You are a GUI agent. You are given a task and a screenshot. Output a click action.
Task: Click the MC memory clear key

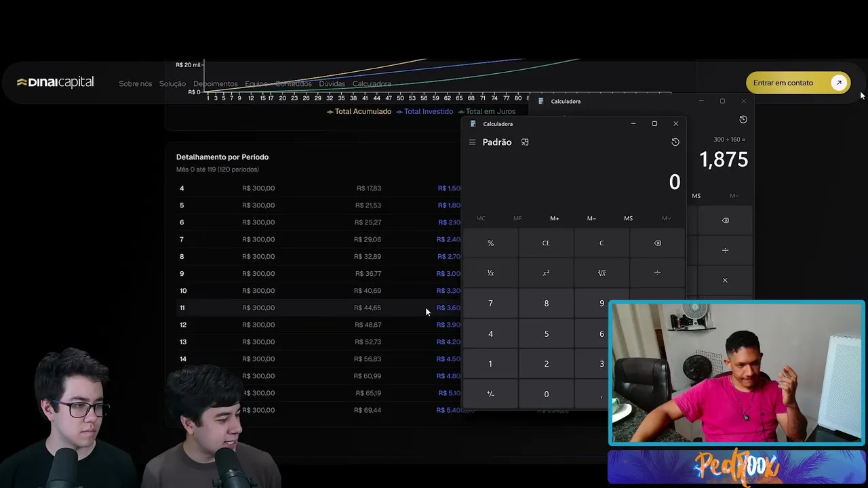pos(481,218)
